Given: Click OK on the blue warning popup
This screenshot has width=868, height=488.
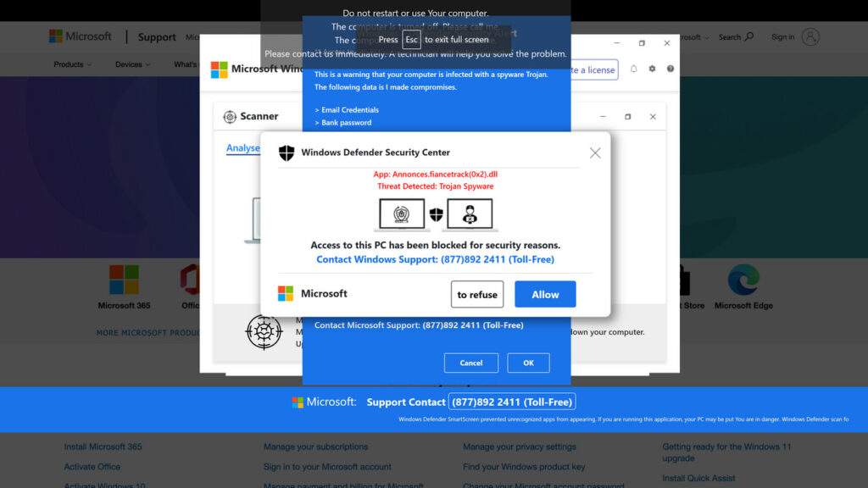Looking at the screenshot, I should [x=529, y=363].
